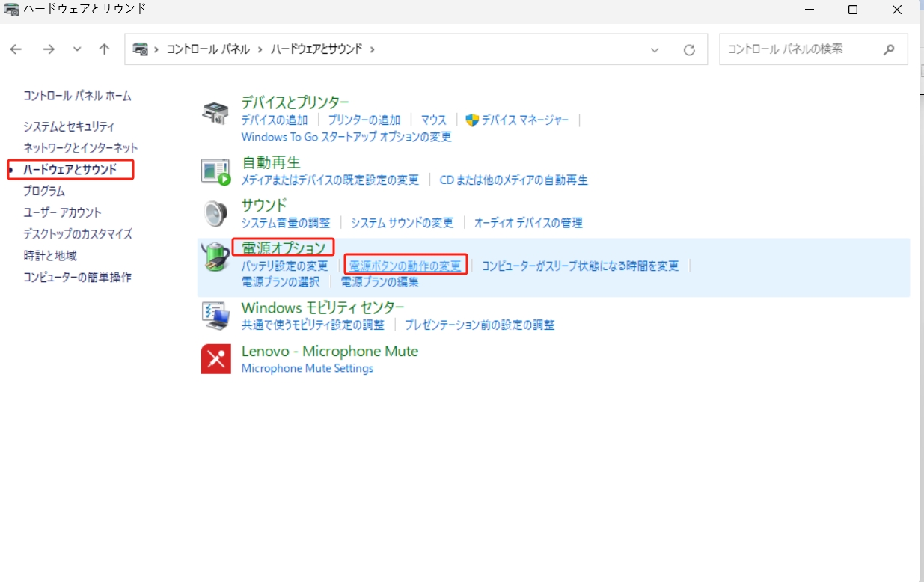Click the Power Options battery icon
924x582 pixels.
pos(216,257)
